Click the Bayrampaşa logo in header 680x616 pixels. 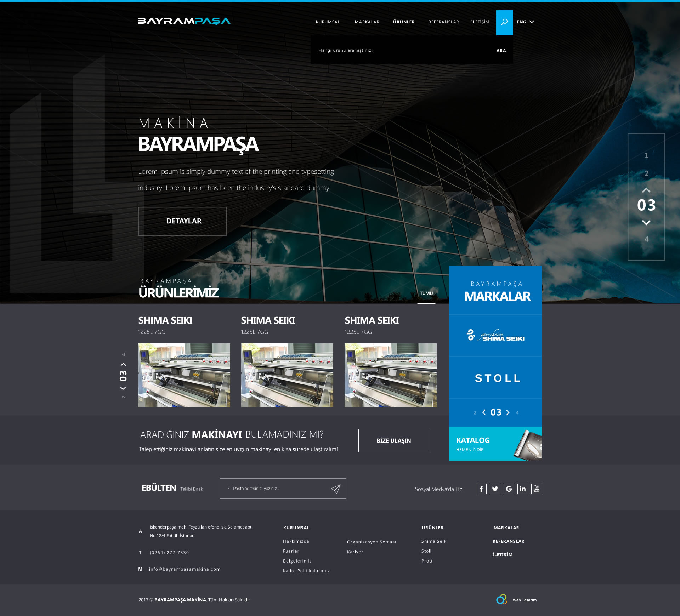[184, 21]
